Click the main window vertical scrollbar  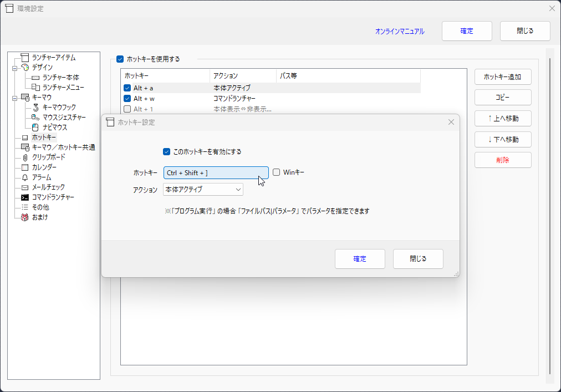[x=549, y=216]
